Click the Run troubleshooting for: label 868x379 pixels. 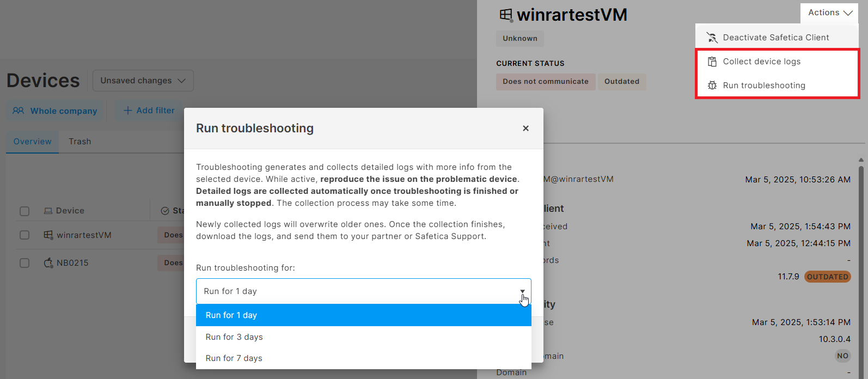[246, 268]
